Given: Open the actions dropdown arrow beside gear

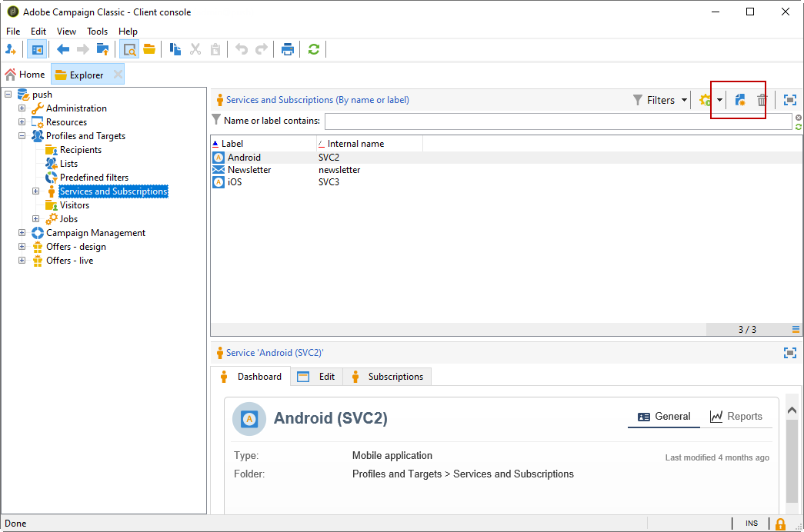Looking at the screenshot, I should tap(719, 100).
